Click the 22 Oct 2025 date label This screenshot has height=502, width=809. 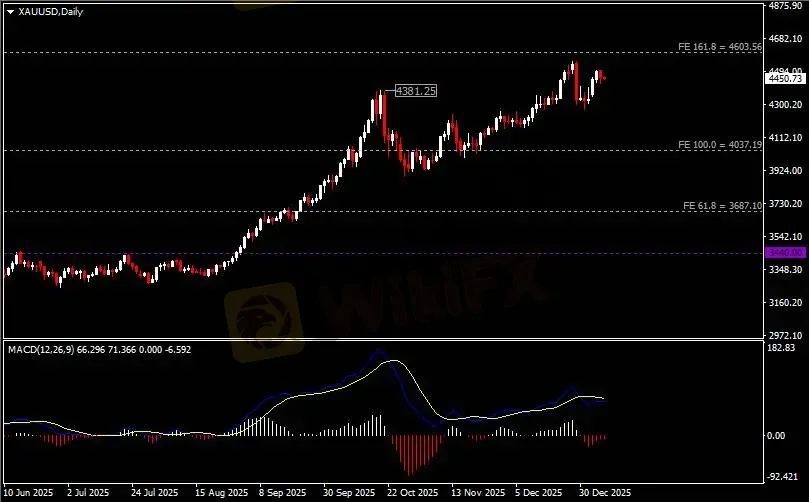(x=413, y=493)
